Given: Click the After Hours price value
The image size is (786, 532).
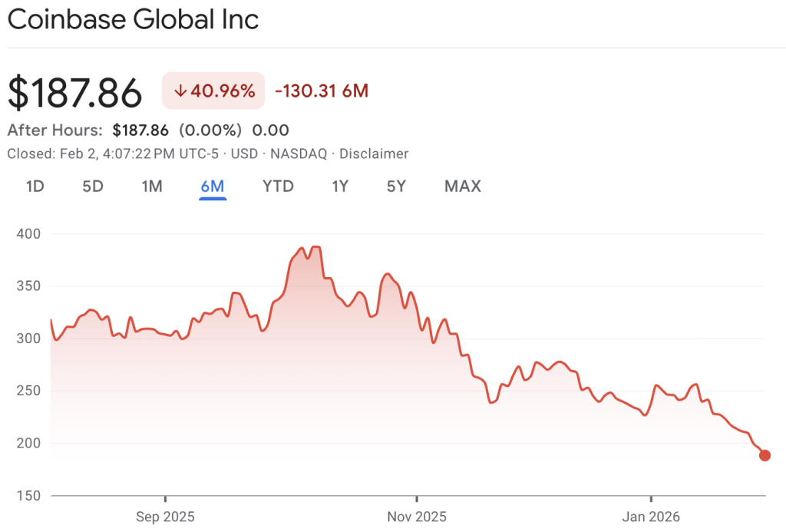Looking at the screenshot, I should pos(142,131).
